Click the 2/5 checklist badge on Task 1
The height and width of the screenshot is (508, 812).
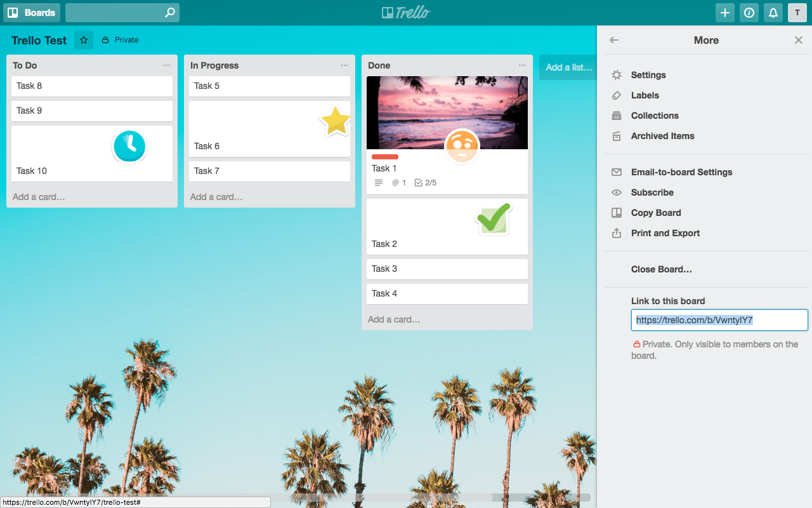pyautogui.click(x=426, y=183)
